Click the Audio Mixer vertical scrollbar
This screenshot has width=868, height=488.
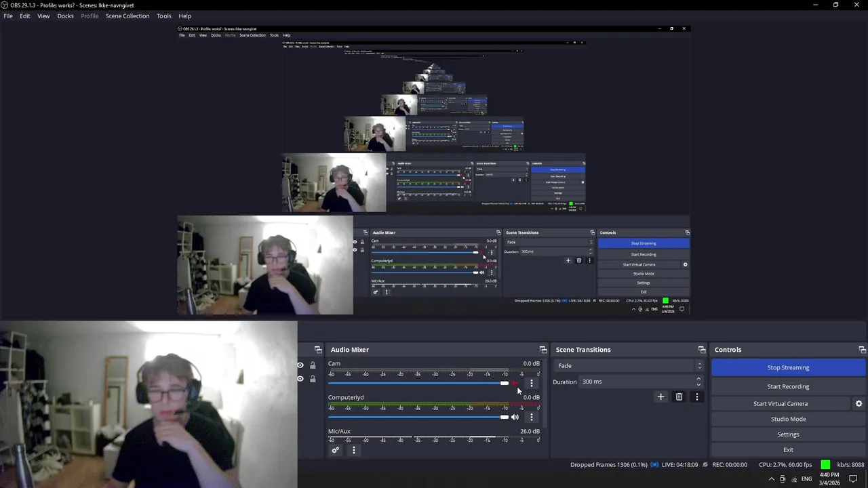[546, 393]
